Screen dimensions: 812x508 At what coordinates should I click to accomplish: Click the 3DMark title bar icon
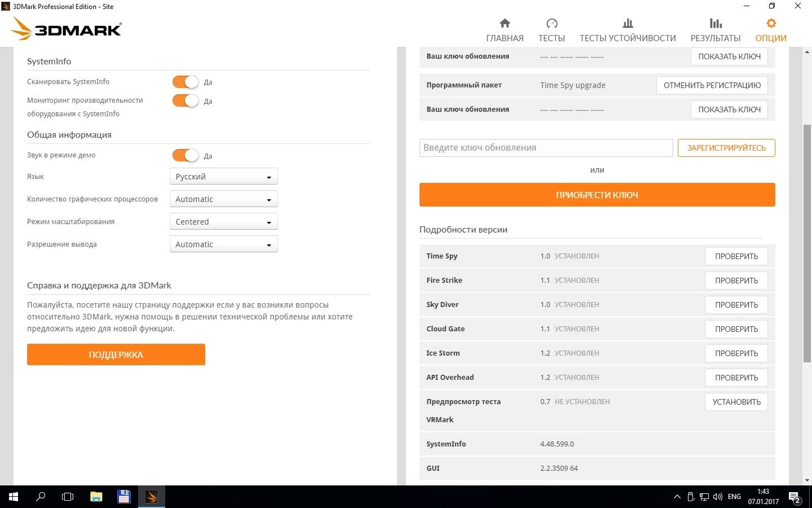click(x=6, y=6)
